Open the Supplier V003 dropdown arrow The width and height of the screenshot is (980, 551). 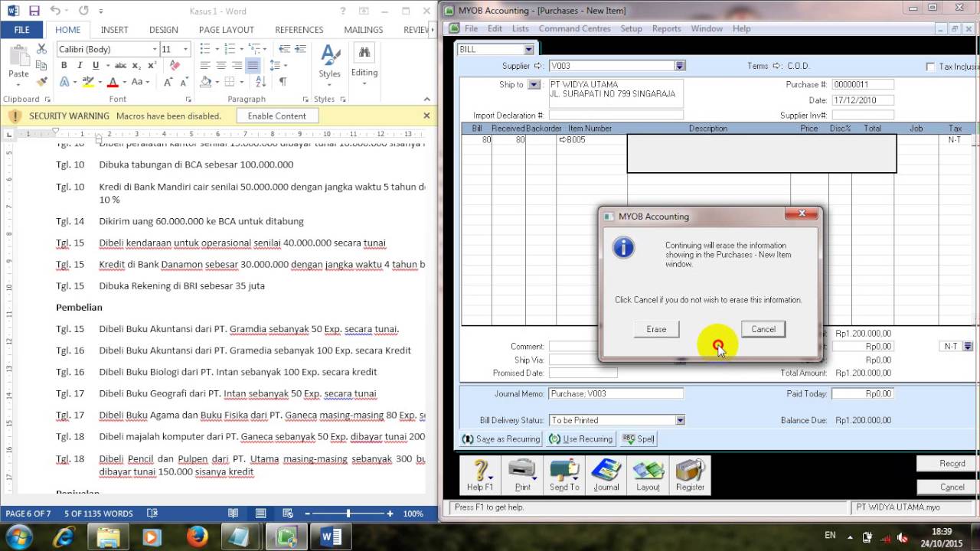(680, 66)
